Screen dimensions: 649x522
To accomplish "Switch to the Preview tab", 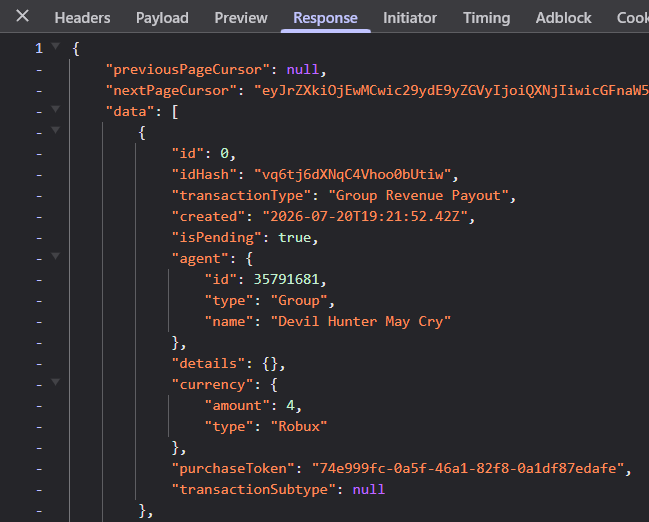I will 241,18.
